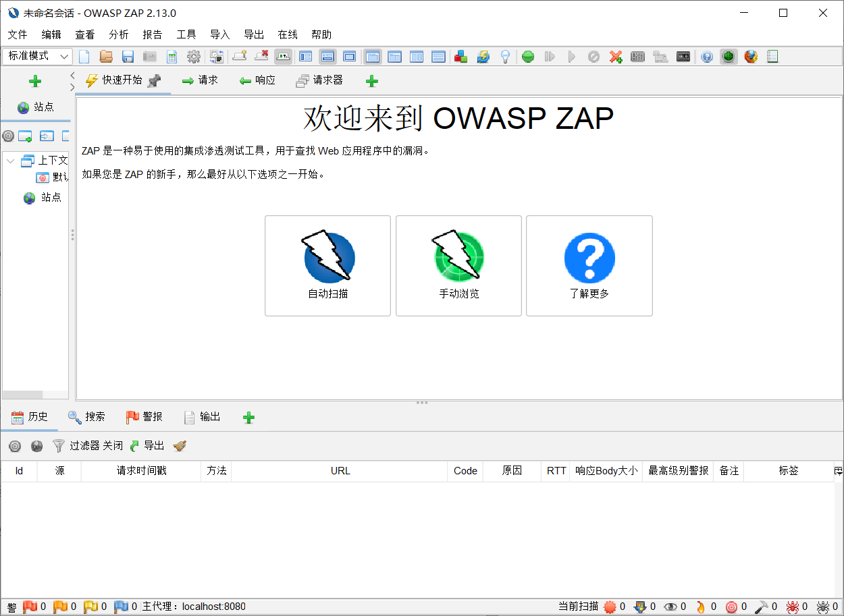Click the broom clear history icon
The width and height of the screenshot is (844, 616).
(180, 446)
